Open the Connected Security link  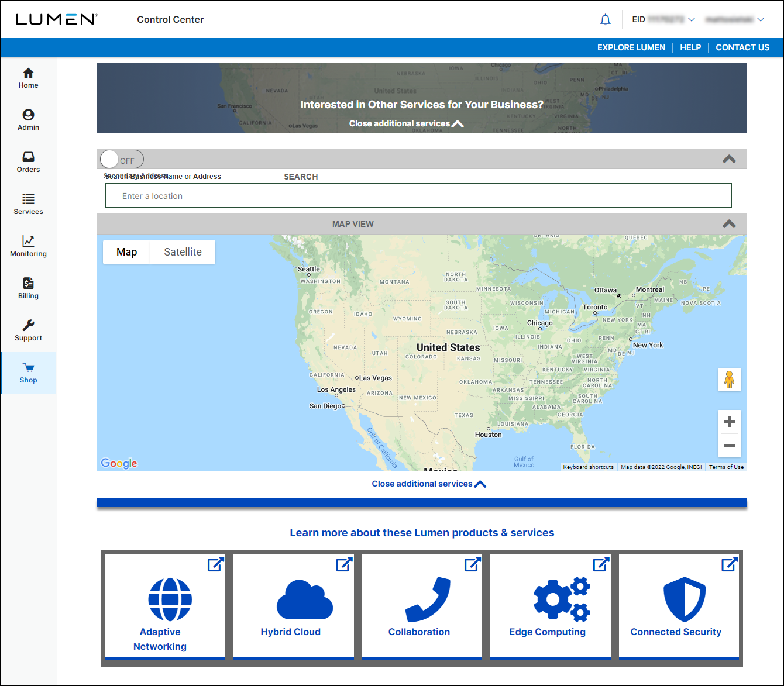coord(676,632)
